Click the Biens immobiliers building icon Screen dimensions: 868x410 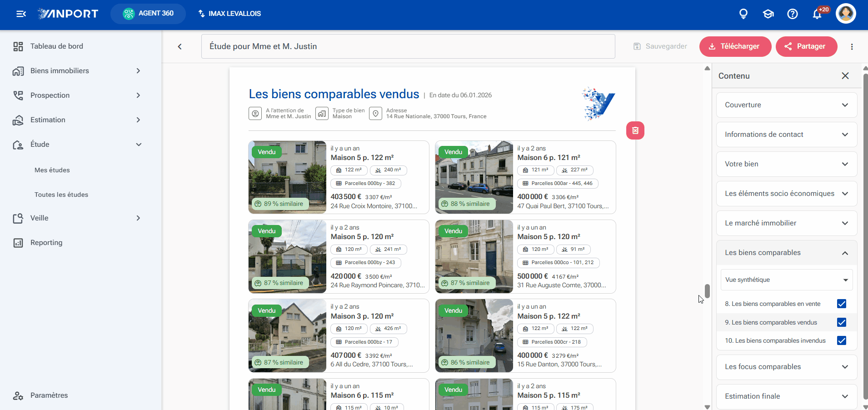tap(18, 71)
